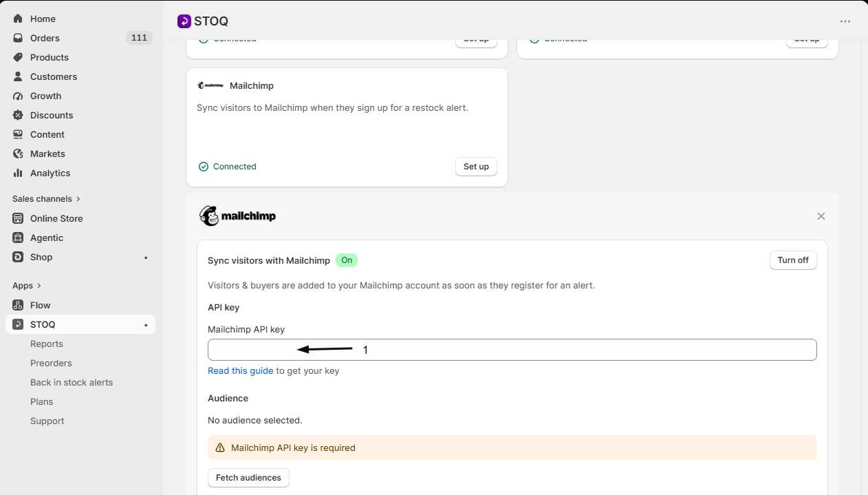
Task: Click the warning triangle icon in alert
Action: 220,447
